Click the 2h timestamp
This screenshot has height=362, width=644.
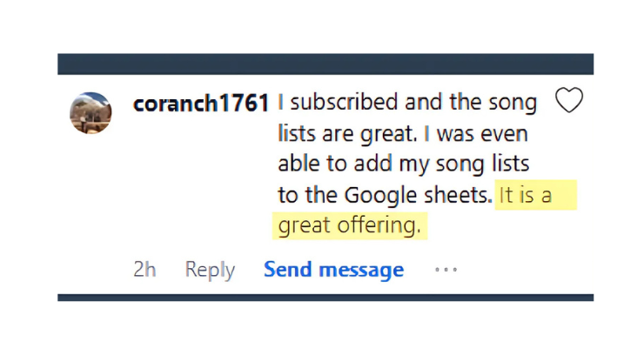[x=144, y=270]
